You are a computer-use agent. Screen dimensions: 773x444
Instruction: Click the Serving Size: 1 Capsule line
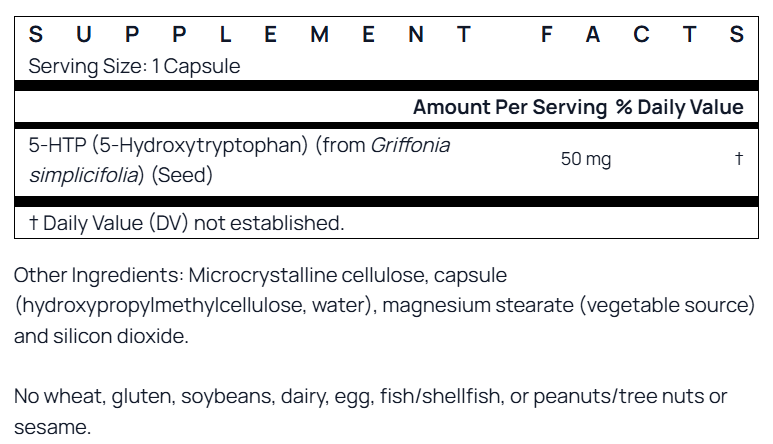(x=134, y=66)
